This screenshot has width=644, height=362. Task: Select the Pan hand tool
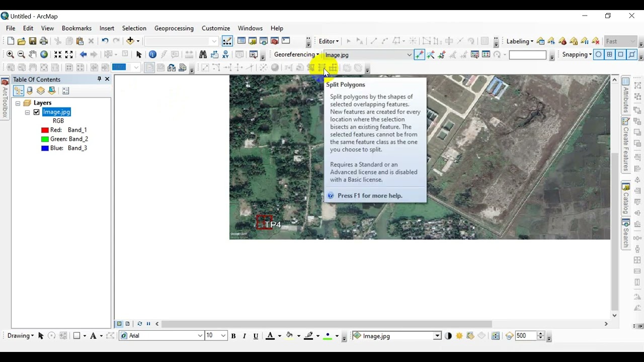click(32, 54)
